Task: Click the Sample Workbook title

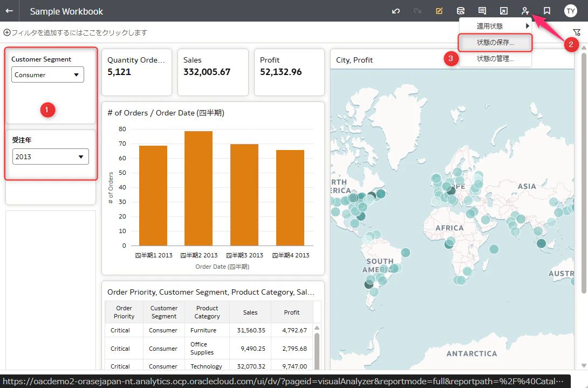Action: [x=66, y=12]
